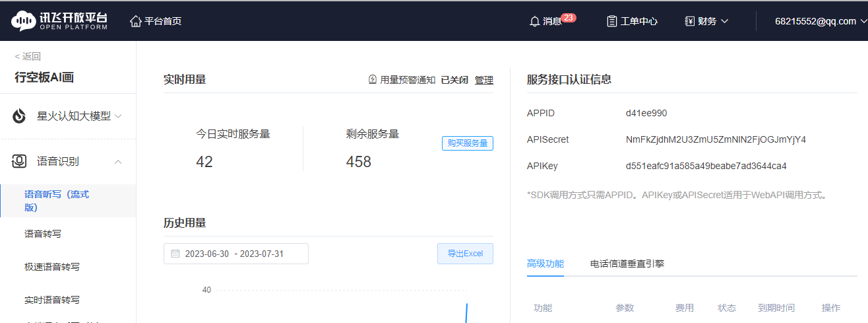Click the APIKey label
868x323 pixels.
coord(542,166)
